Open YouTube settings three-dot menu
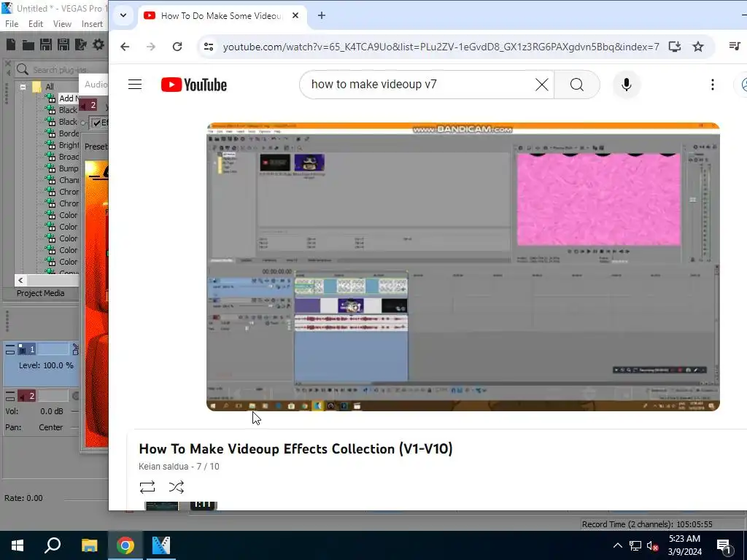The width and height of the screenshot is (747, 560). [713, 85]
